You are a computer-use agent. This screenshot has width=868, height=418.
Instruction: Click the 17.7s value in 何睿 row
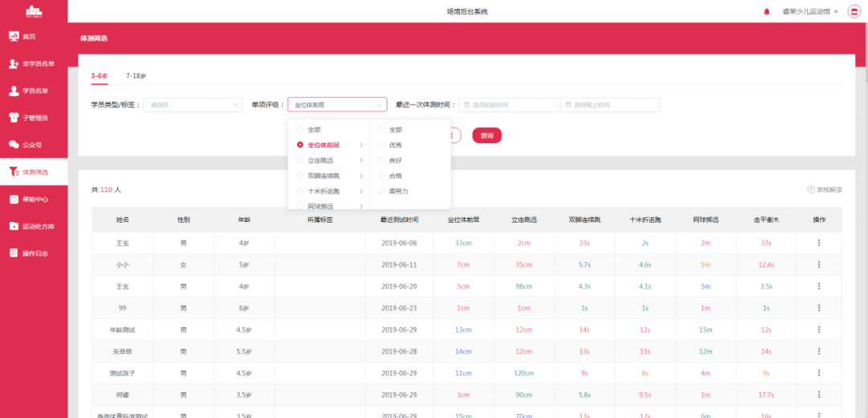point(766,395)
